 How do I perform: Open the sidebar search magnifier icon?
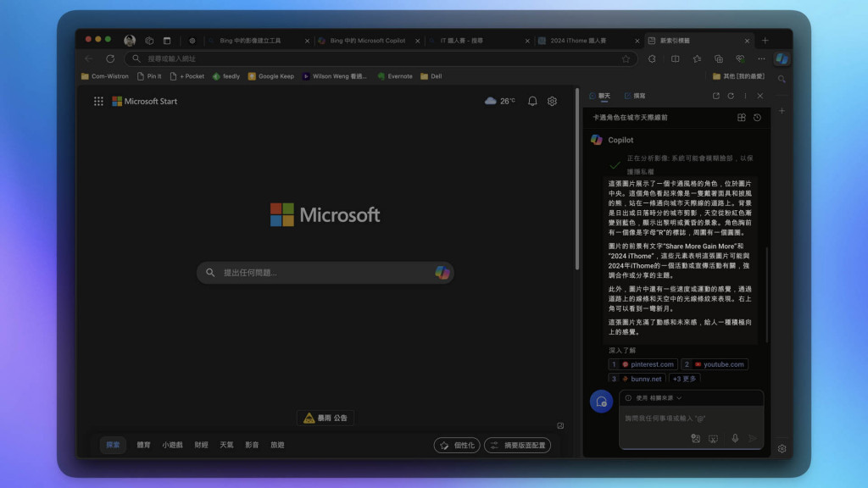tap(782, 79)
